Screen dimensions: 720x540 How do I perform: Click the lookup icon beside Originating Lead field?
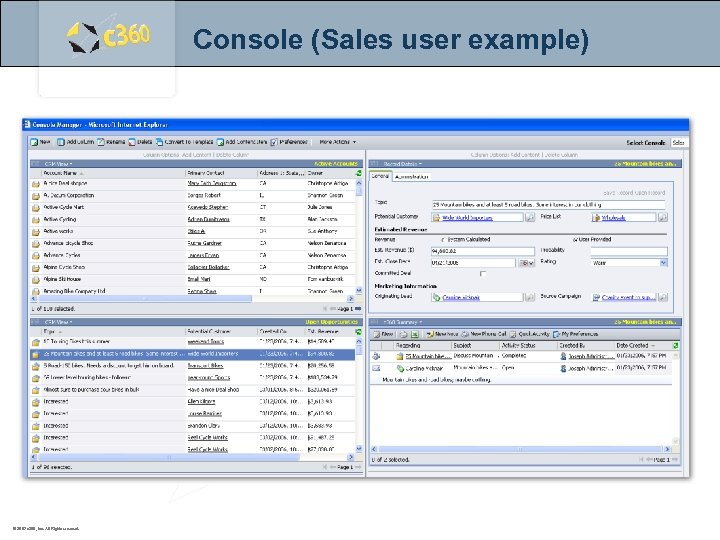(529, 297)
